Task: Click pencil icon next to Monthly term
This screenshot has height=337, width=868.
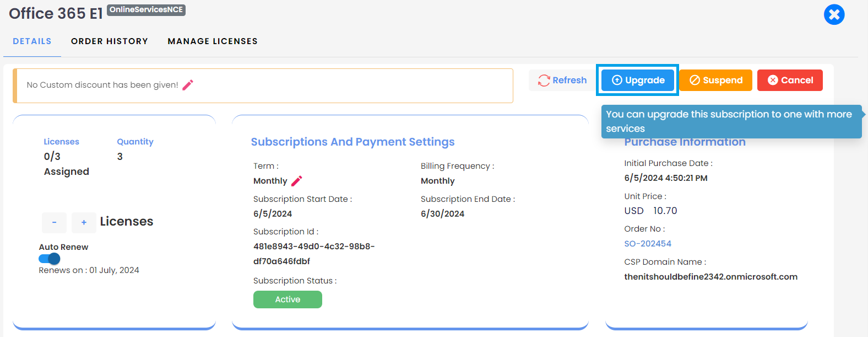Action: click(296, 181)
